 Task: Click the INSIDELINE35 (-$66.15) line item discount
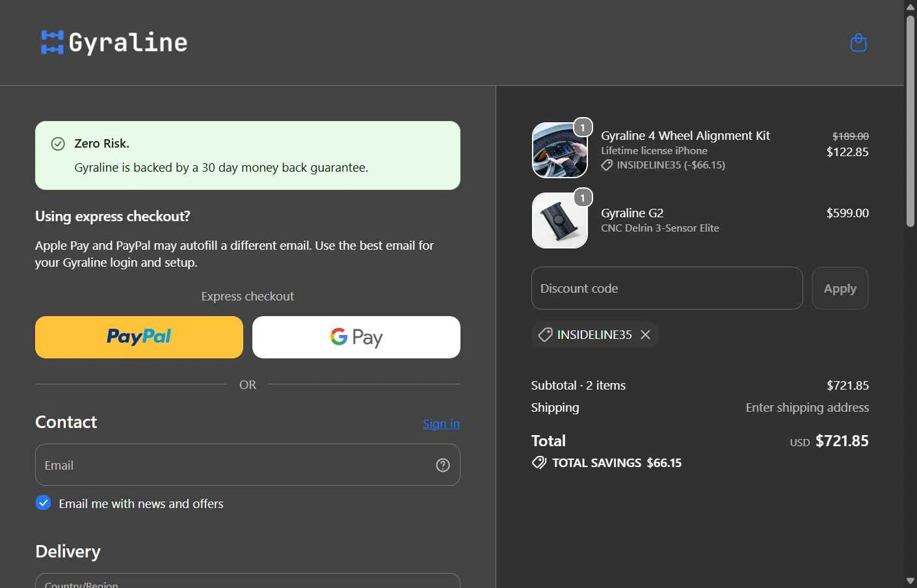(671, 165)
